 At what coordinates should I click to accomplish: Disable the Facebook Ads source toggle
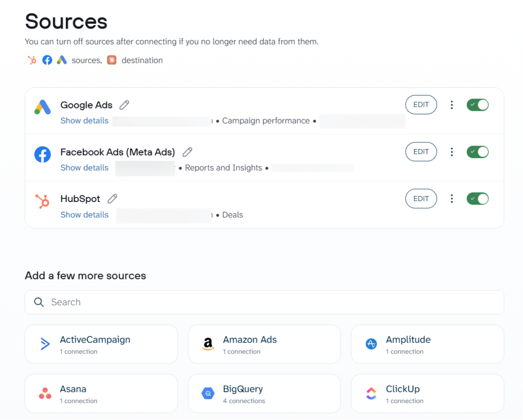pyautogui.click(x=478, y=152)
